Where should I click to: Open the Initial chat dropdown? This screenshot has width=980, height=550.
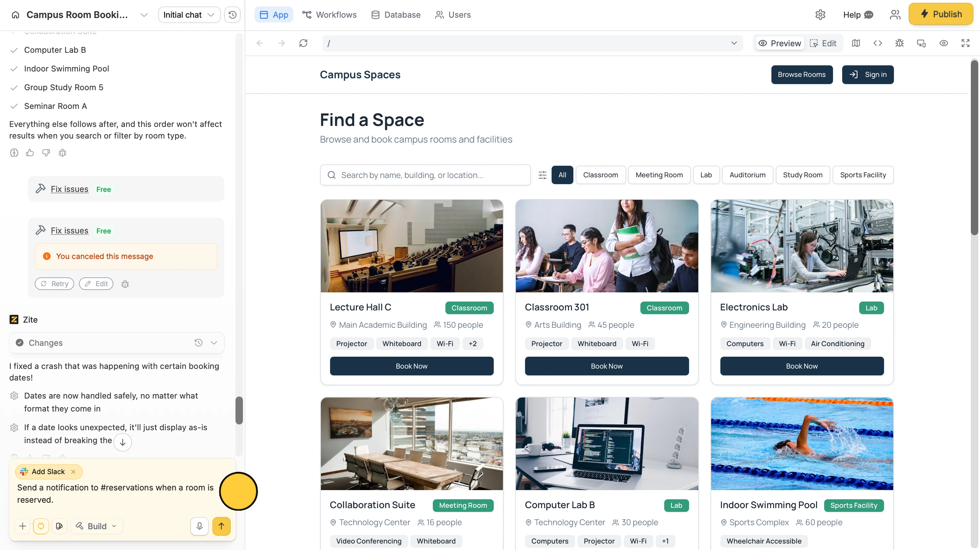[189, 15]
